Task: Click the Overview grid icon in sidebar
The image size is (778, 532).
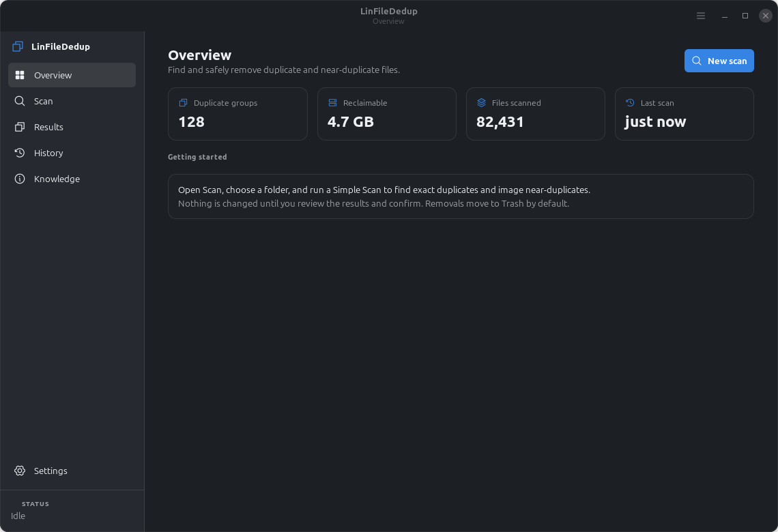Action: (x=20, y=75)
